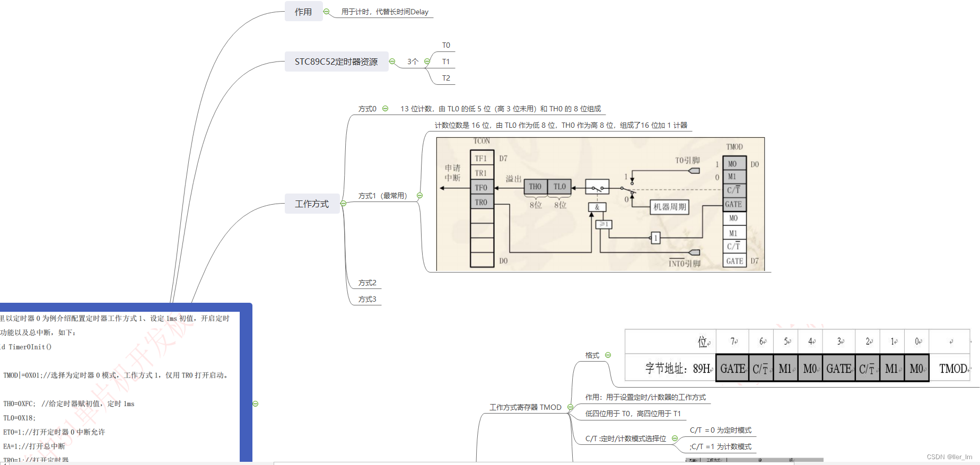980x465 pixels.
Task: Select the 13 位计数 description node
Action: click(x=501, y=109)
